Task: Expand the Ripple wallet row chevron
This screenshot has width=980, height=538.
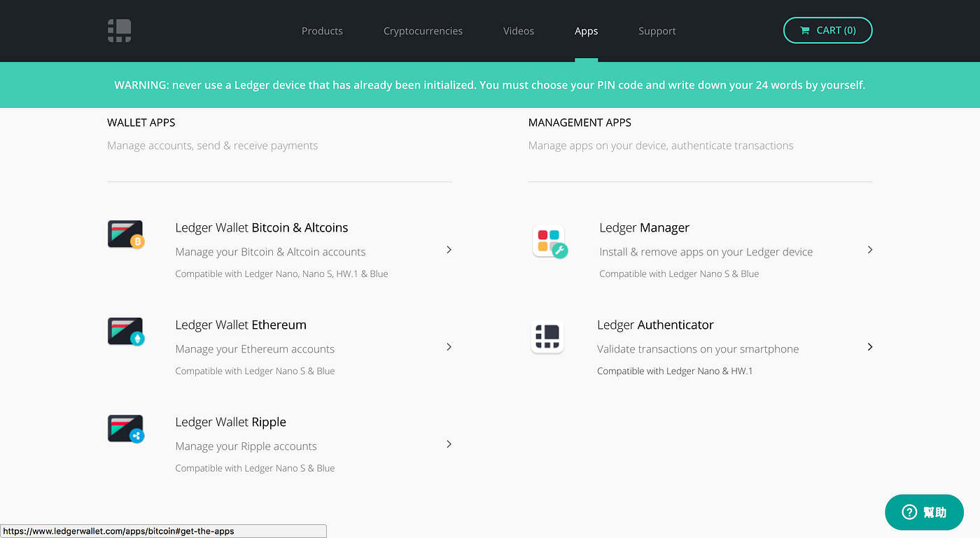Action: tap(449, 444)
